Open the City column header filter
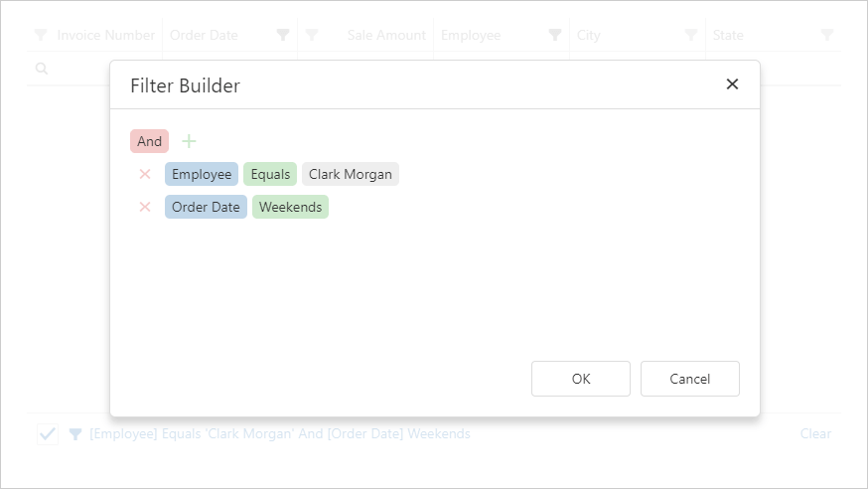Viewport: 868px width, 489px height. coord(690,35)
